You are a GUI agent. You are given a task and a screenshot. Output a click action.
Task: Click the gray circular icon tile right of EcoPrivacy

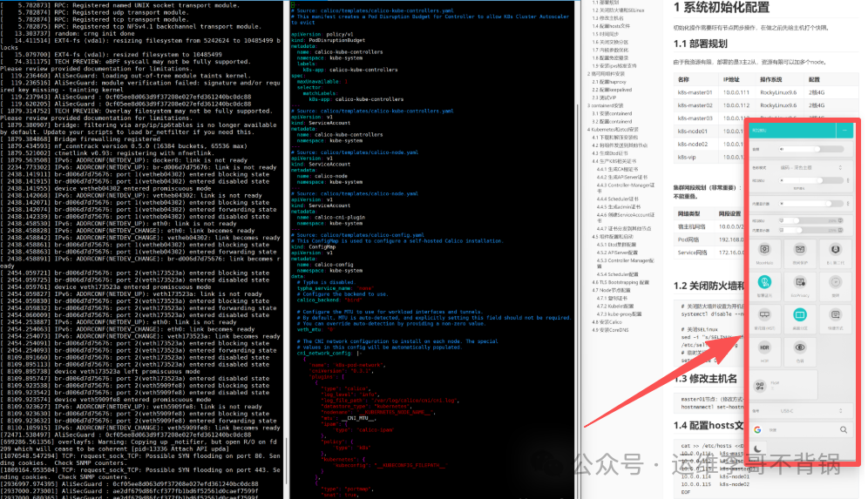pyautogui.click(x=836, y=286)
